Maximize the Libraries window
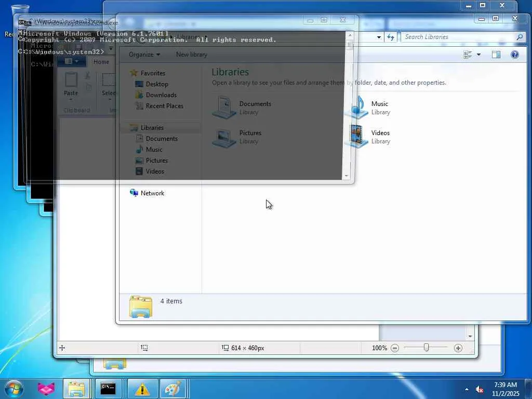The width and height of the screenshot is (532, 399). [x=496, y=18]
